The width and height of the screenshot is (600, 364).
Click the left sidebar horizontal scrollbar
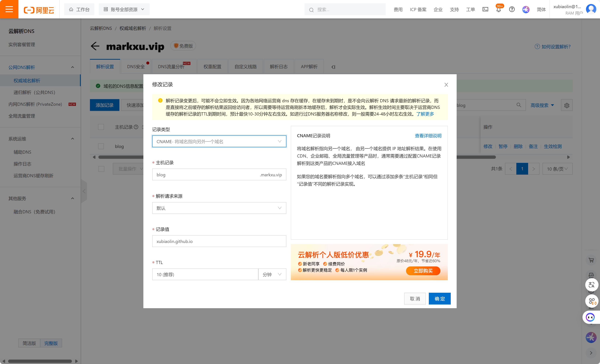(x=40, y=361)
